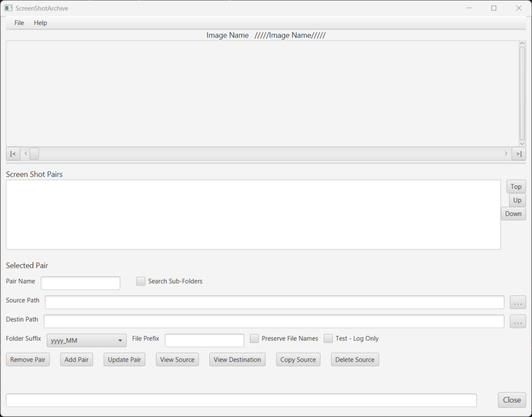
Task: Click the horizontal scrollbar left arrow
Action: pyautogui.click(x=26, y=154)
